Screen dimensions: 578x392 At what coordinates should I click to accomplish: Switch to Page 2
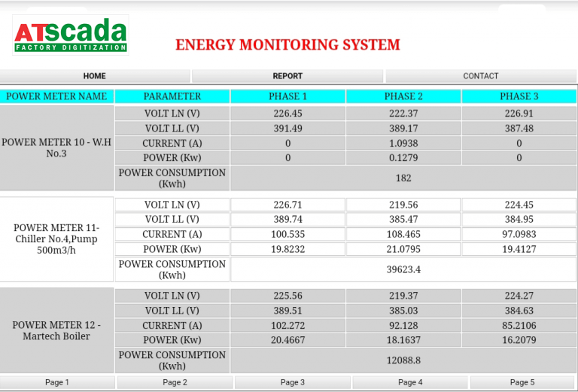tap(175, 382)
